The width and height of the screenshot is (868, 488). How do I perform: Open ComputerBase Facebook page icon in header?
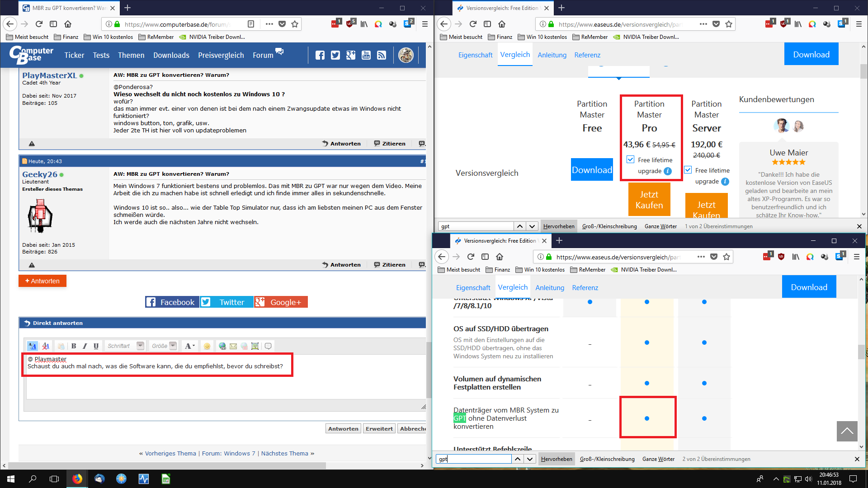coord(320,55)
